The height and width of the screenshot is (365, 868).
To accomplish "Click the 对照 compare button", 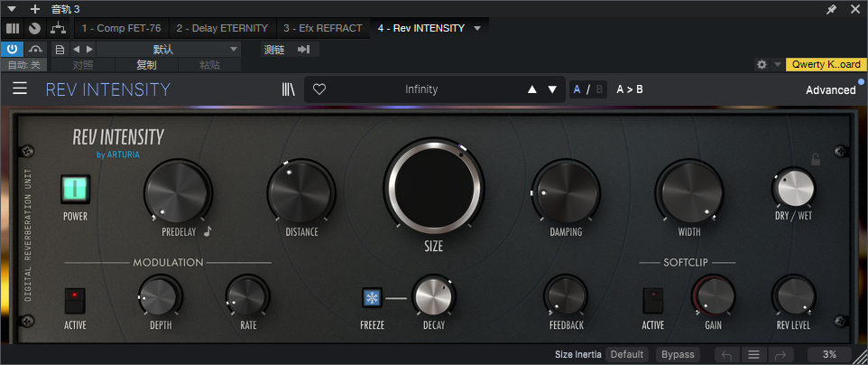I will click(83, 65).
